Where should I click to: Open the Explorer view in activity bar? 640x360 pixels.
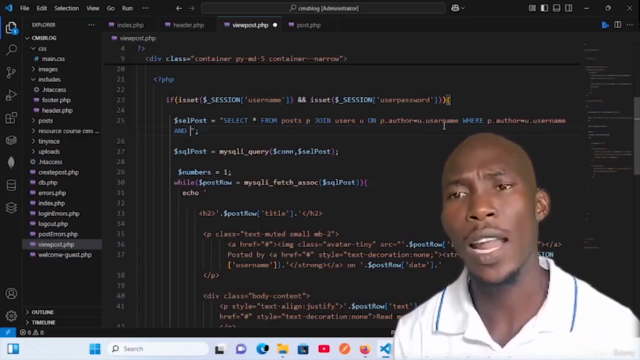(11, 28)
